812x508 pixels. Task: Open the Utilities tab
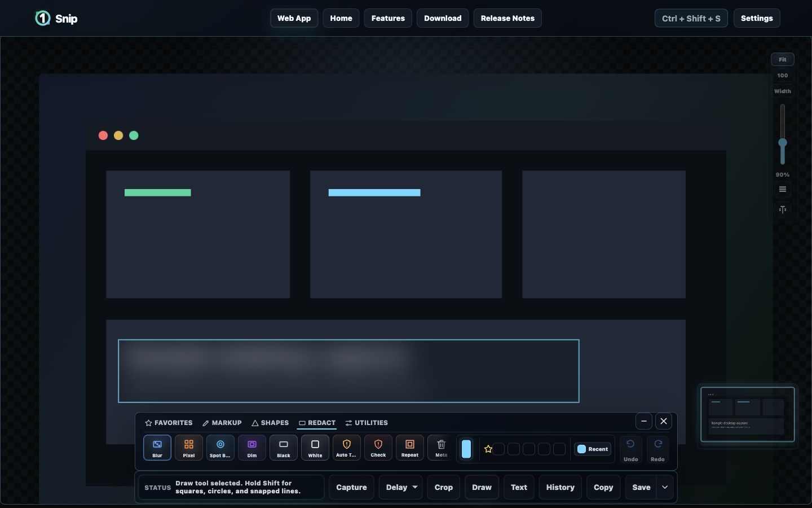367,423
